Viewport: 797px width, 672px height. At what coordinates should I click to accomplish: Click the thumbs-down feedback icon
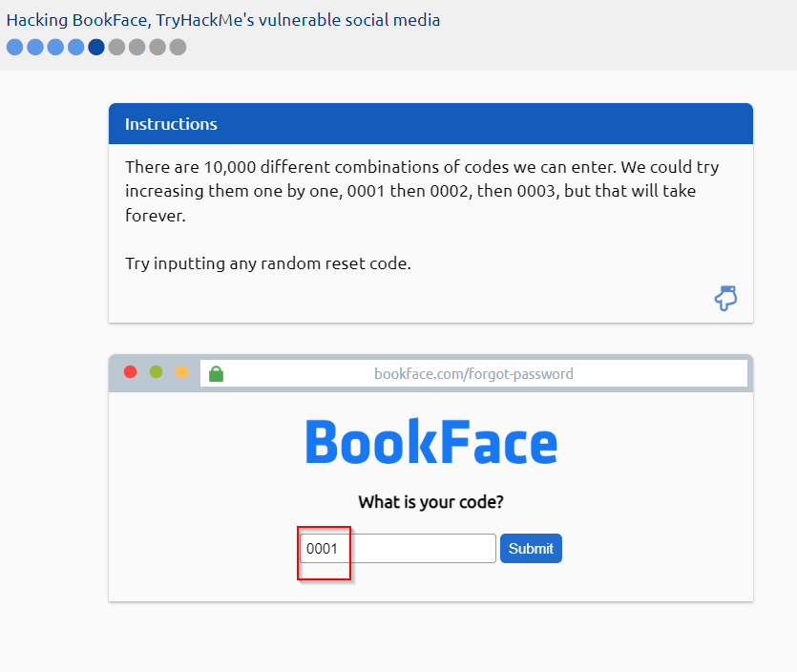tap(725, 299)
